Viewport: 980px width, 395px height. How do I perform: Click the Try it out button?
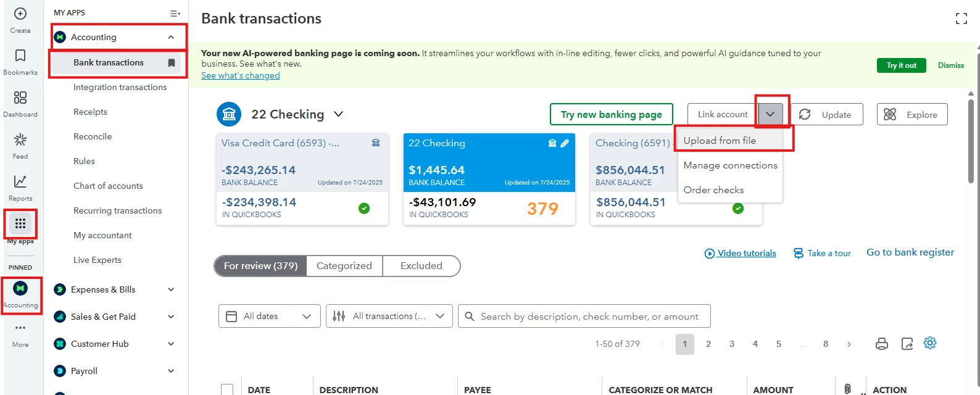click(x=902, y=65)
